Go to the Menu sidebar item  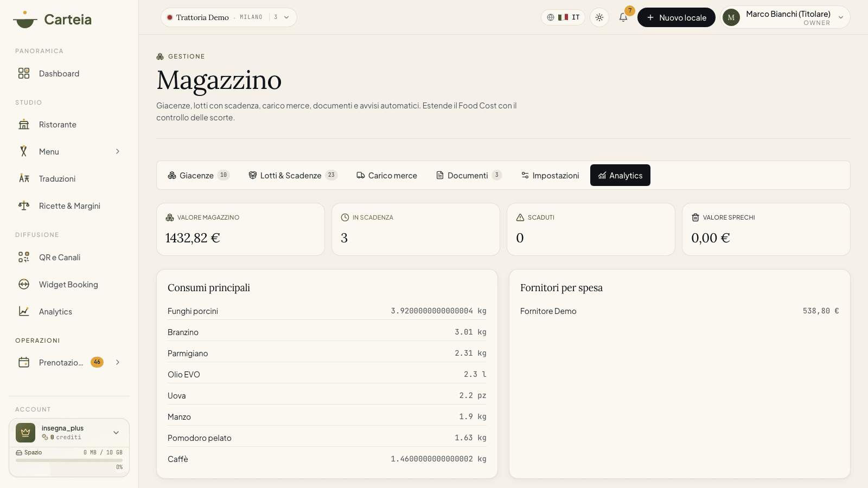click(x=69, y=152)
